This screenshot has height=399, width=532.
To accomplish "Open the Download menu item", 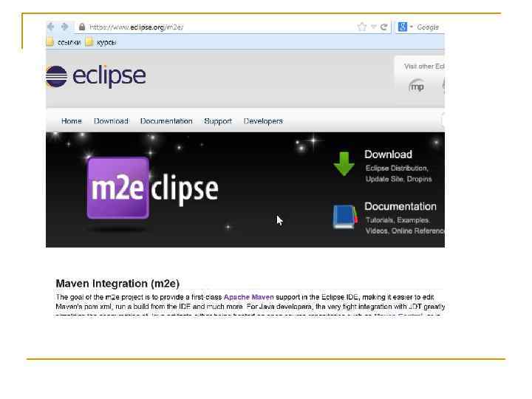I will [111, 121].
